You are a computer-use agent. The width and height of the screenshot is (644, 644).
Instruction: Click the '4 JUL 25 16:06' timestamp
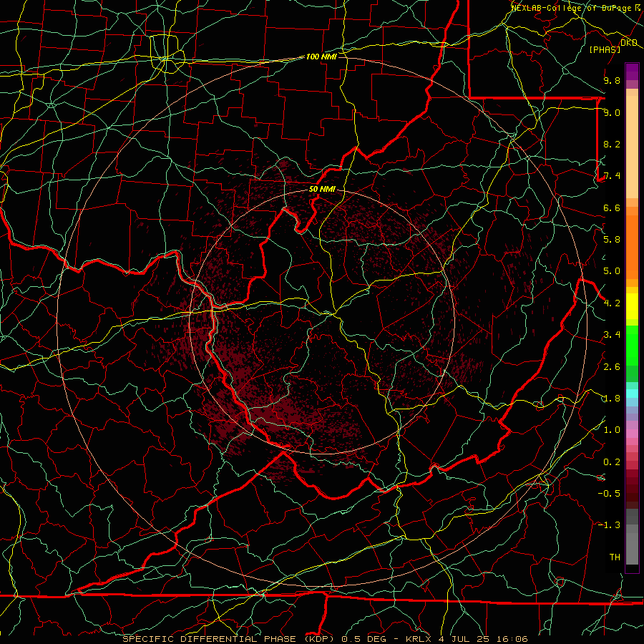click(x=483, y=639)
